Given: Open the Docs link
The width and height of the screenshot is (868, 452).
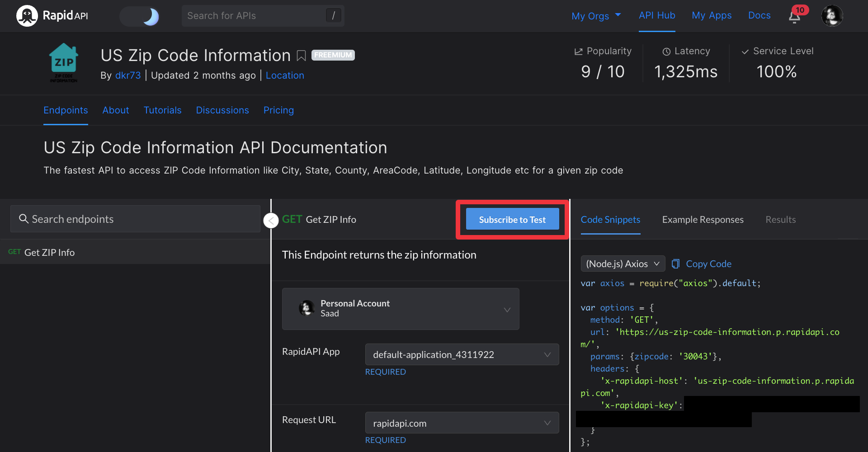Looking at the screenshot, I should click(759, 15).
